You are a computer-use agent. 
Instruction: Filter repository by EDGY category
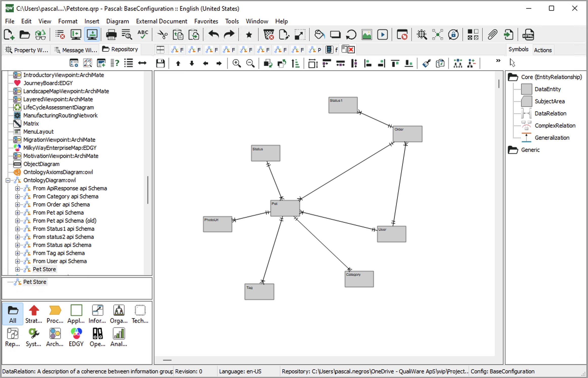coord(76,337)
